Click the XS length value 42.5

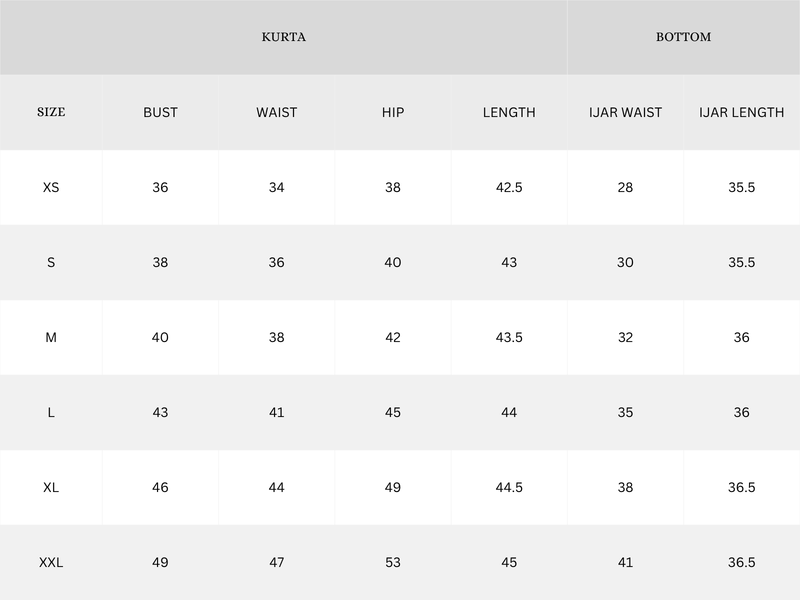click(x=509, y=187)
